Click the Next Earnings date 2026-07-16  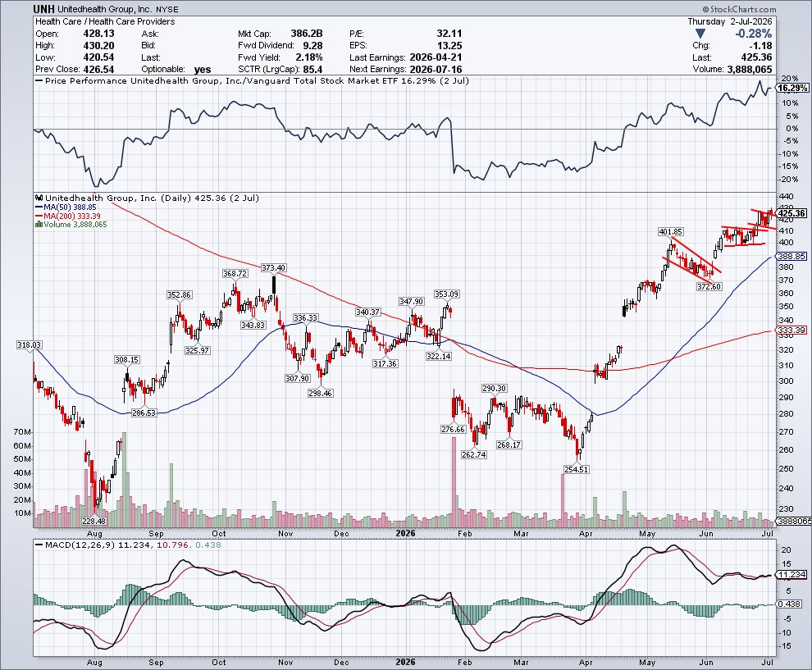(x=436, y=69)
